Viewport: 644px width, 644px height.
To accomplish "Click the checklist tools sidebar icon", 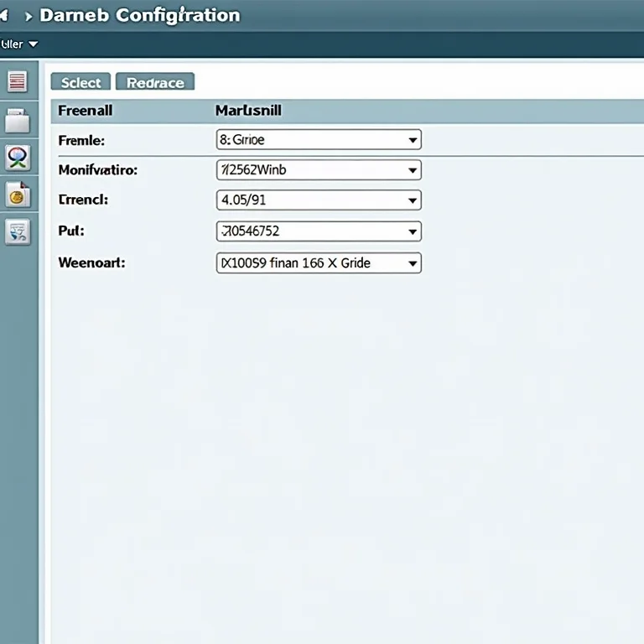I will pos(18,232).
